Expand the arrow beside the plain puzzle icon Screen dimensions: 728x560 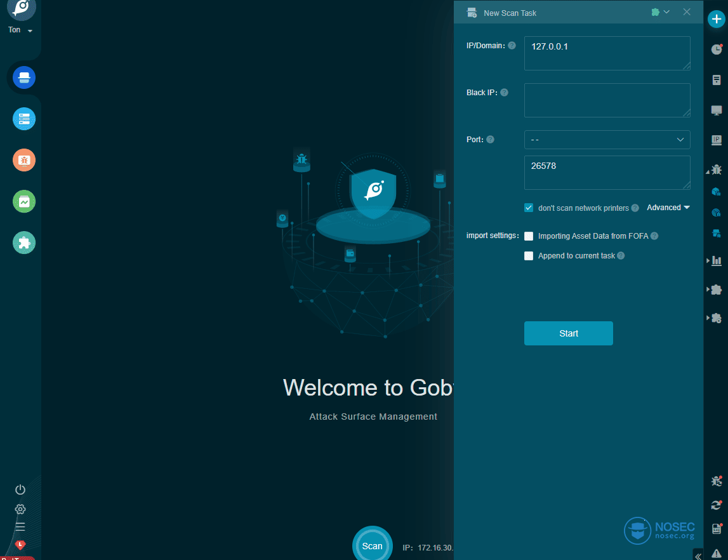(x=708, y=290)
